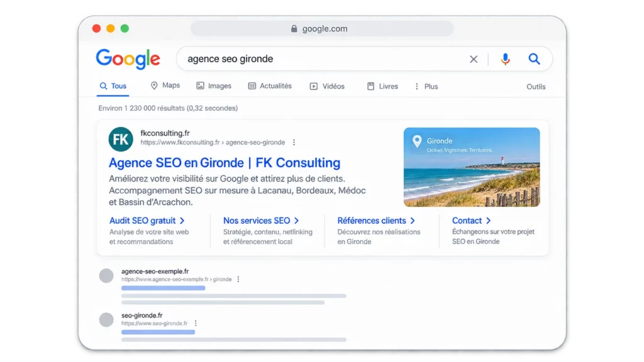Open the Outils options
The width and height of the screenshot is (644, 362).
[536, 87]
